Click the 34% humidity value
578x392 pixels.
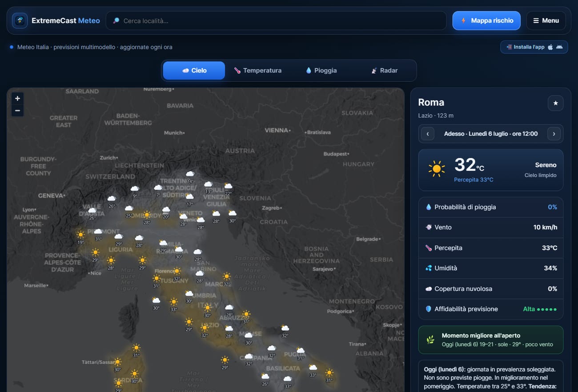[x=550, y=268]
